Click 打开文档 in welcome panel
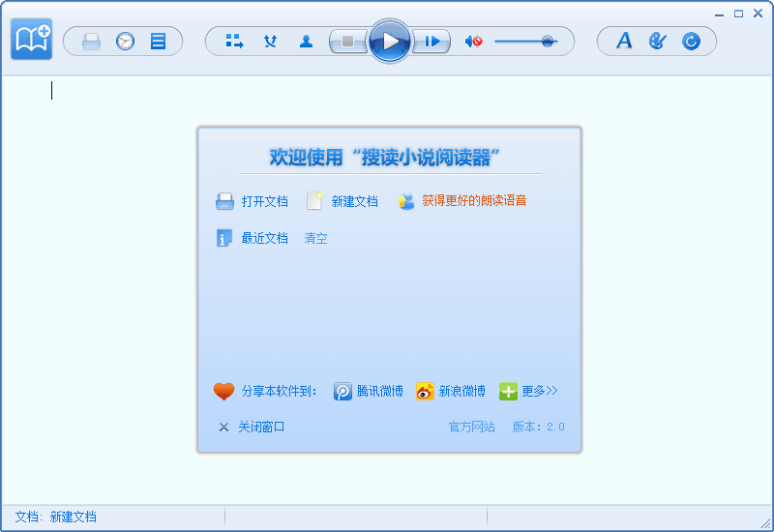Image resolution: width=774 pixels, height=532 pixels. tap(264, 201)
